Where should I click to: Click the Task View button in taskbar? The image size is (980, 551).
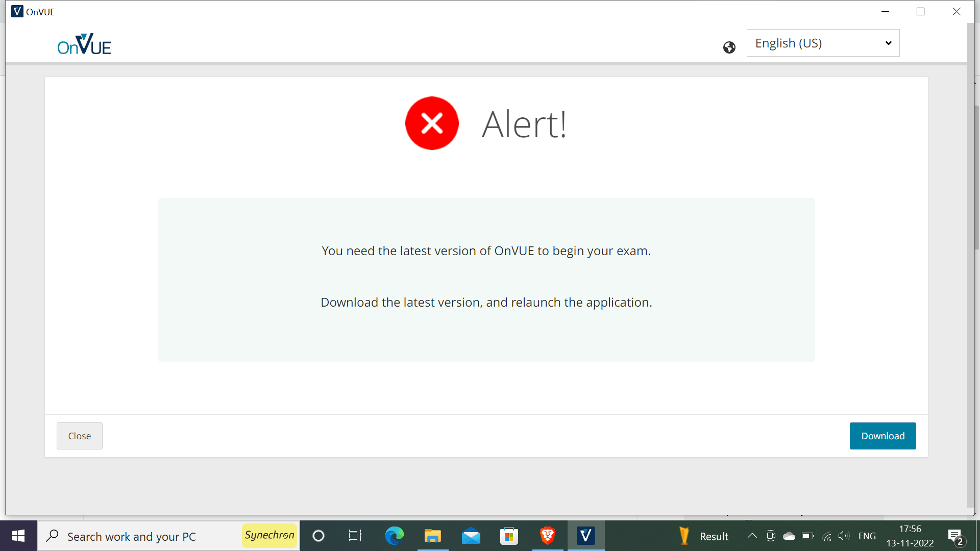(x=355, y=536)
